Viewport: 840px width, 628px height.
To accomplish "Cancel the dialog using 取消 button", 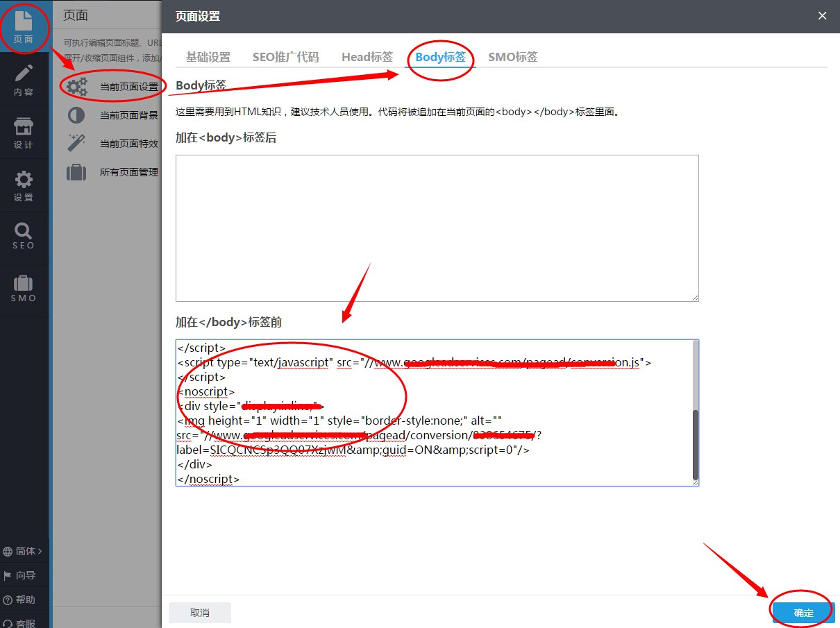I will pos(200,613).
